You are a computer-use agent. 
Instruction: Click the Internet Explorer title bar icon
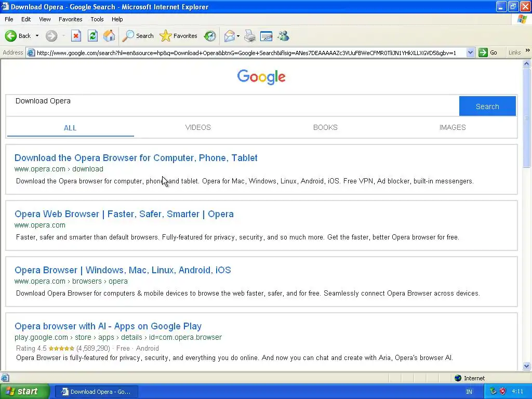[x=5, y=6]
